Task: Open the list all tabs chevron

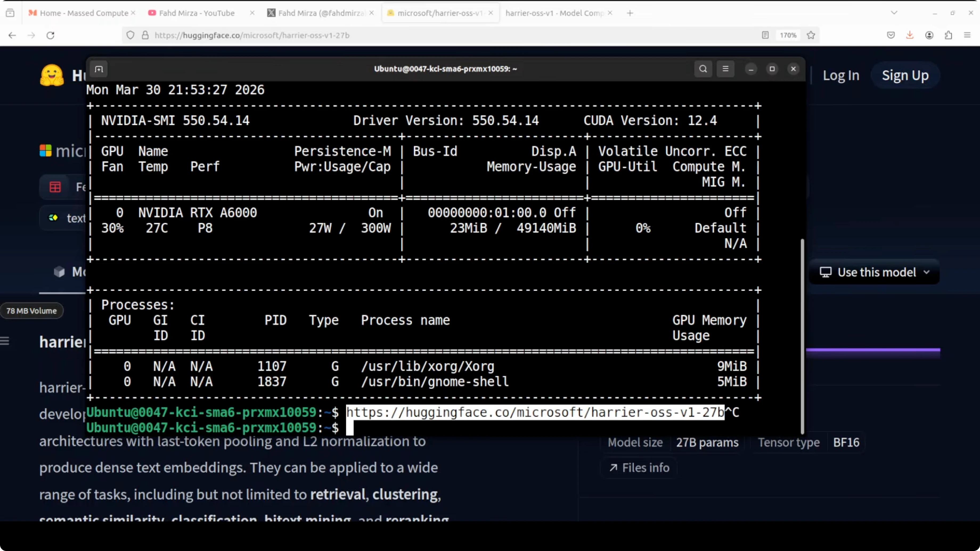Action: (894, 13)
